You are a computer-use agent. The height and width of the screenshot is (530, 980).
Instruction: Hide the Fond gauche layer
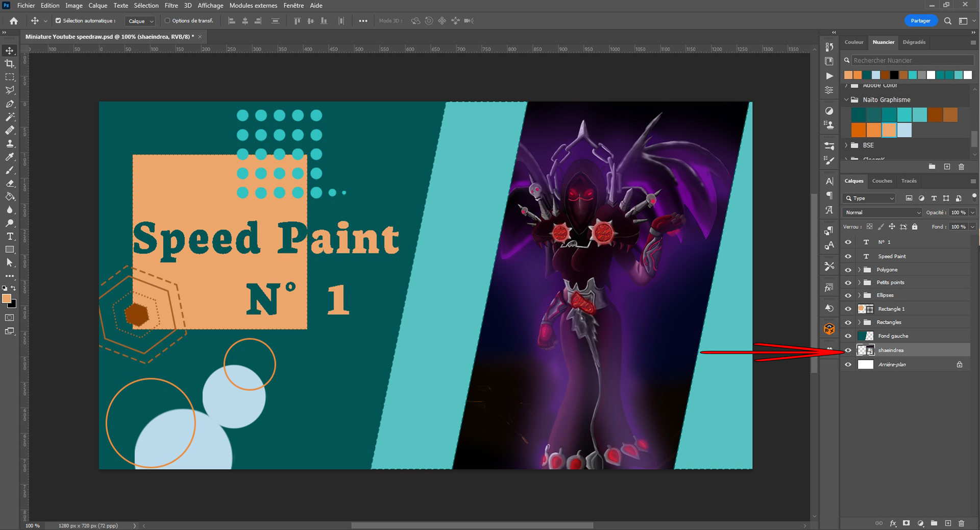point(848,336)
